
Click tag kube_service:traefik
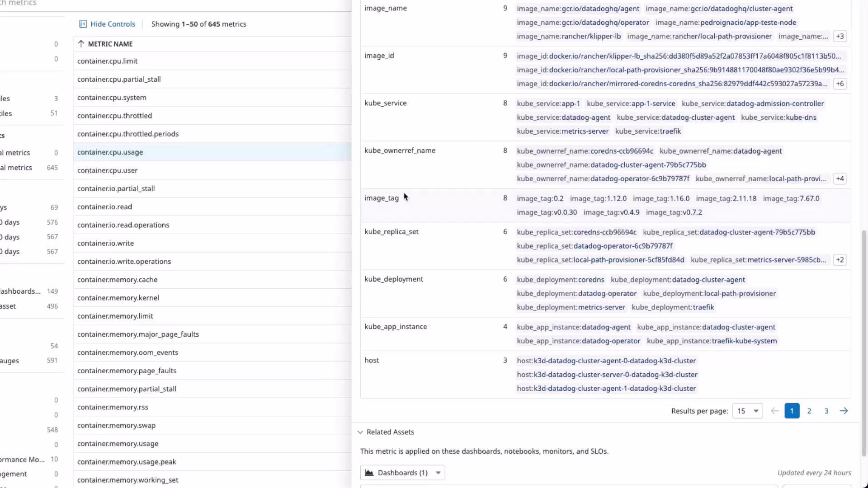pyautogui.click(x=648, y=131)
